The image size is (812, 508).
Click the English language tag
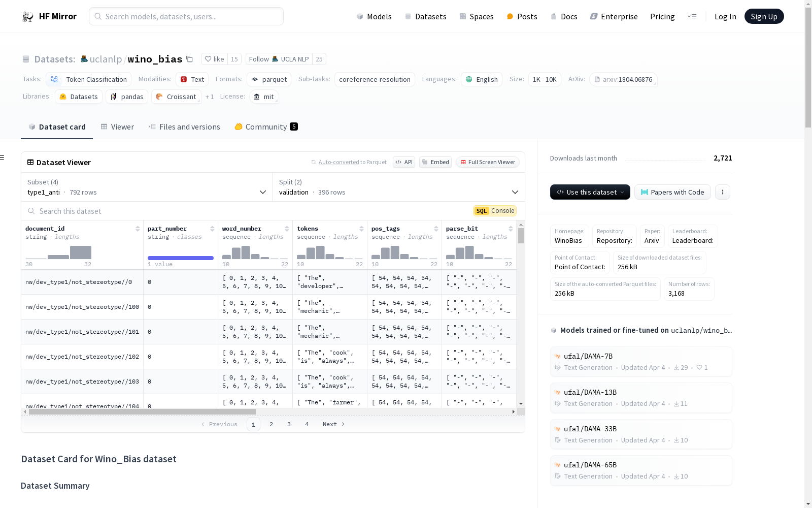click(482, 79)
